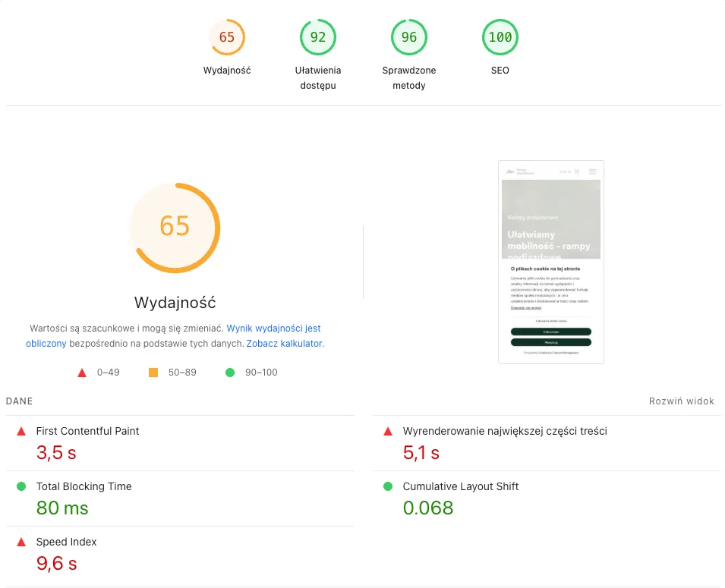The image size is (725, 588).
Task: Click the red triangle beside First Contentful Paint
Action: coord(21,431)
